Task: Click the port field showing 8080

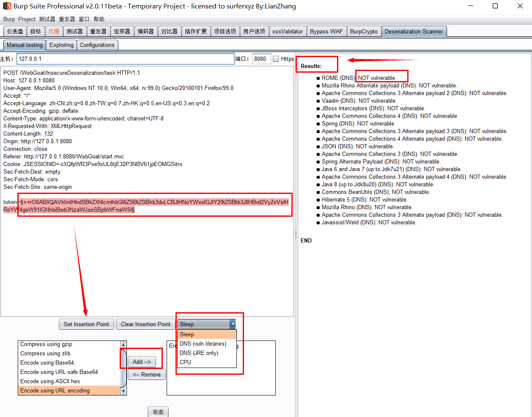Action: coord(261,59)
